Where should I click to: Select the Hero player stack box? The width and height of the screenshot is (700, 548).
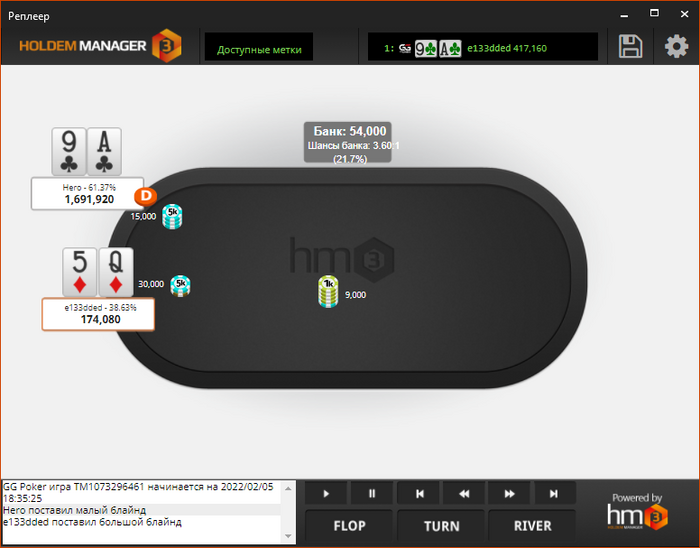(x=88, y=194)
